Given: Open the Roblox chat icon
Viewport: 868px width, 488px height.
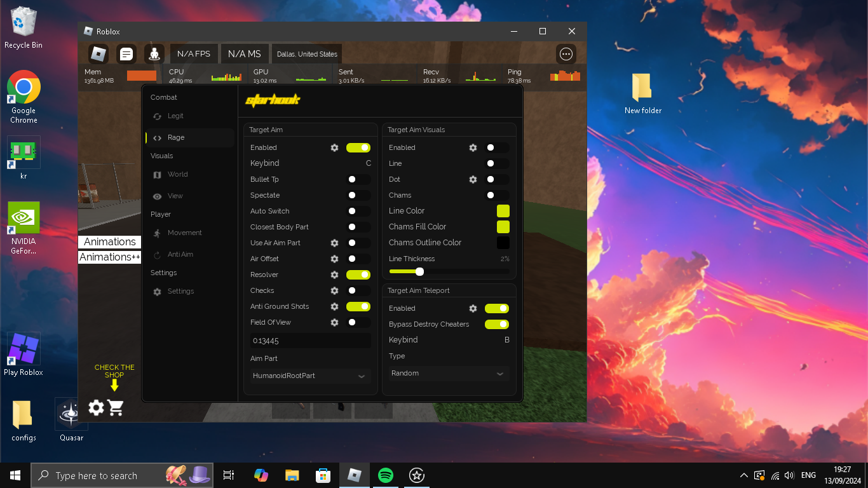Looking at the screenshot, I should pos(126,54).
